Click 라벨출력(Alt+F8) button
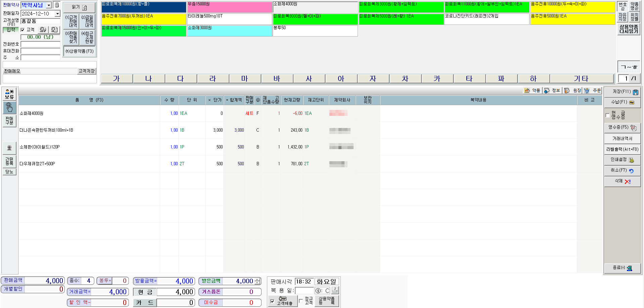This screenshot has height=308, width=644. (x=623, y=149)
